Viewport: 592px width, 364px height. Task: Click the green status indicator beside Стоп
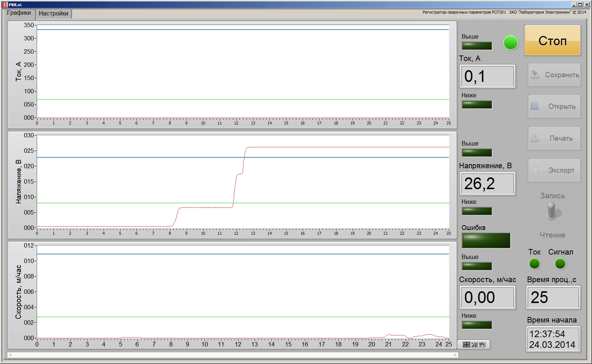510,43
